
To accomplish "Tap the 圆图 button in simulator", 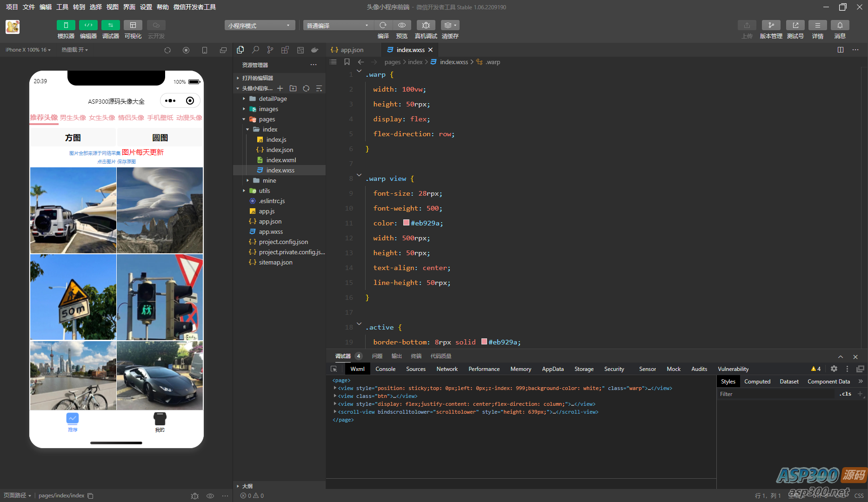I will click(160, 138).
